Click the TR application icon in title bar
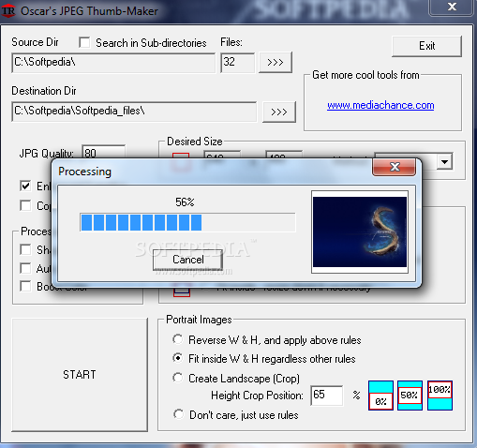This screenshot has height=448, width=477. point(8,11)
